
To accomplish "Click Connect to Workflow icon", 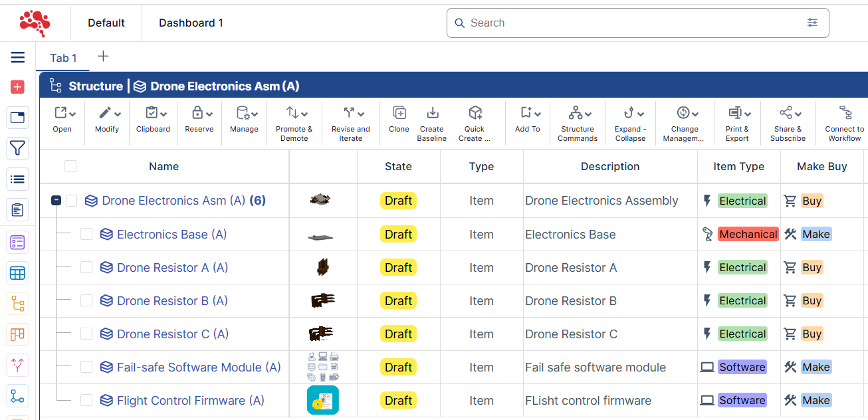I will point(845,113).
